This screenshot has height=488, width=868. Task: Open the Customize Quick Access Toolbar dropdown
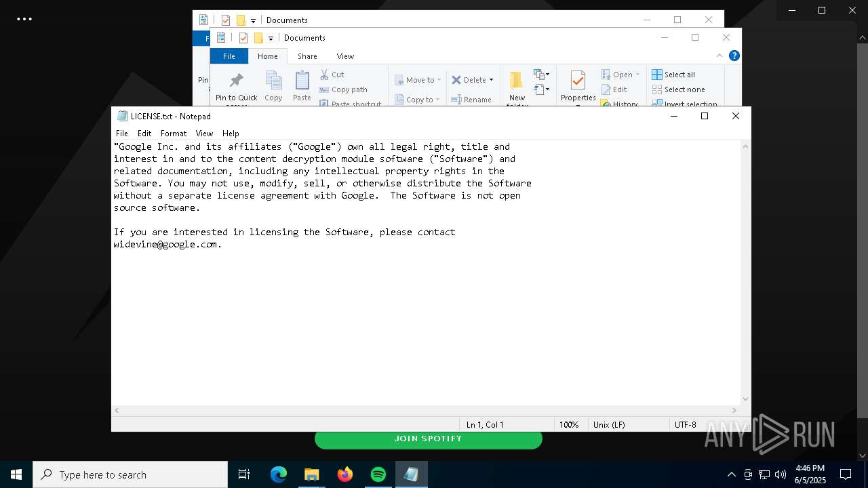(271, 39)
